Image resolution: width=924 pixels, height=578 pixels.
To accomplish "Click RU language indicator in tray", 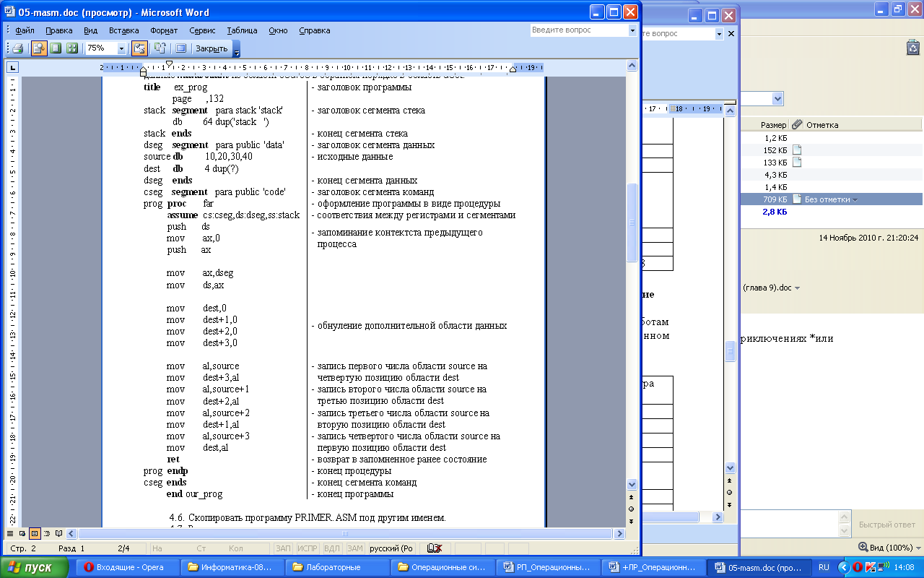I will coord(824,567).
